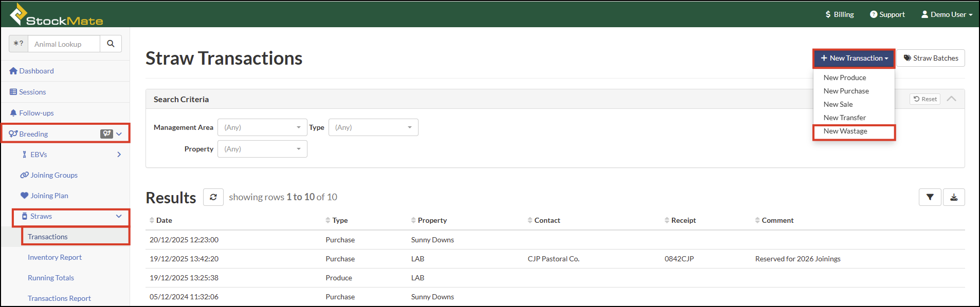Sort results by Date column
Screen dimensions: 980x307
pyautogui.click(x=161, y=220)
